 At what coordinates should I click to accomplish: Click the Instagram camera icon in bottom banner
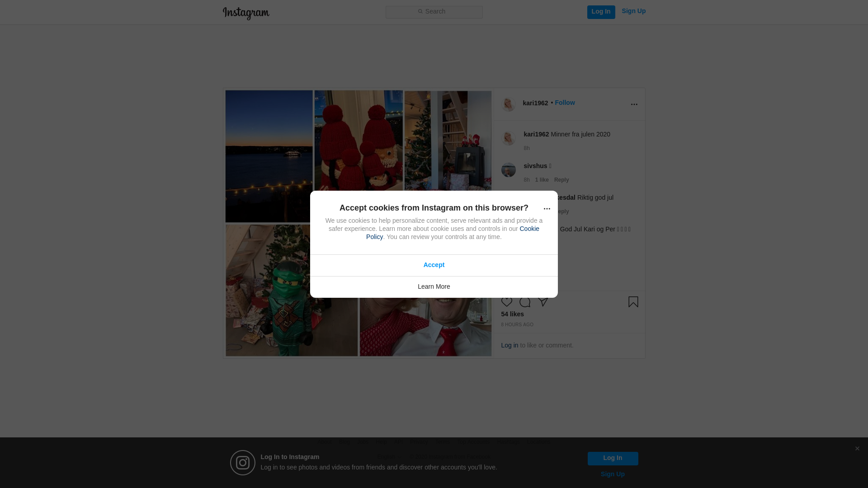[x=242, y=463]
